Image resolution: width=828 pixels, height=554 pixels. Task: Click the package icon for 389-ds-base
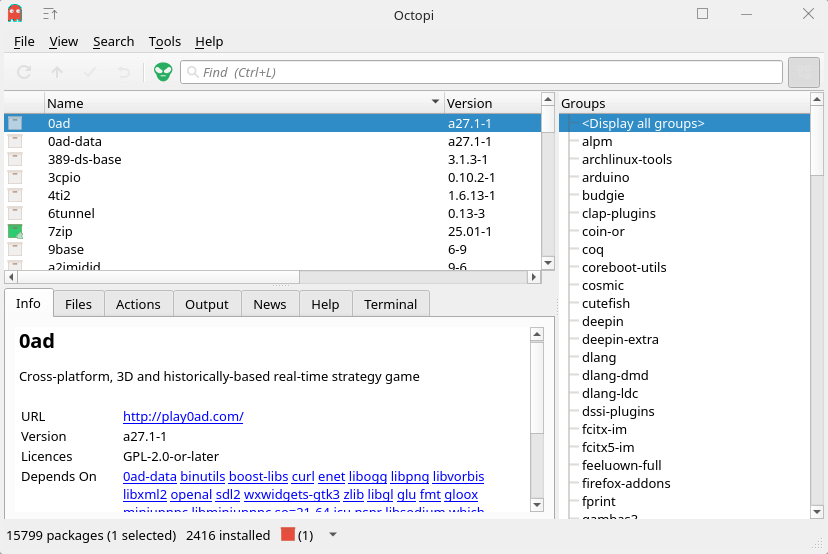[15, 159]
